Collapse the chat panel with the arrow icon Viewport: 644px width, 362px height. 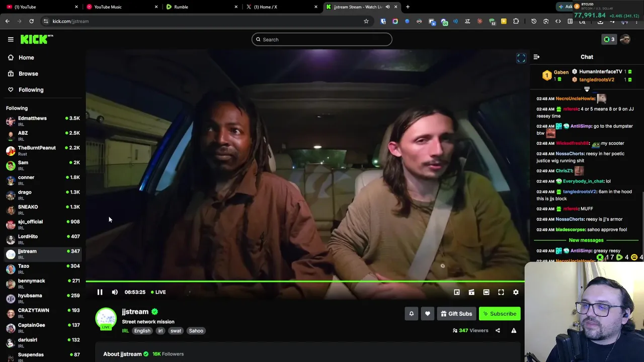coord(536,57)
